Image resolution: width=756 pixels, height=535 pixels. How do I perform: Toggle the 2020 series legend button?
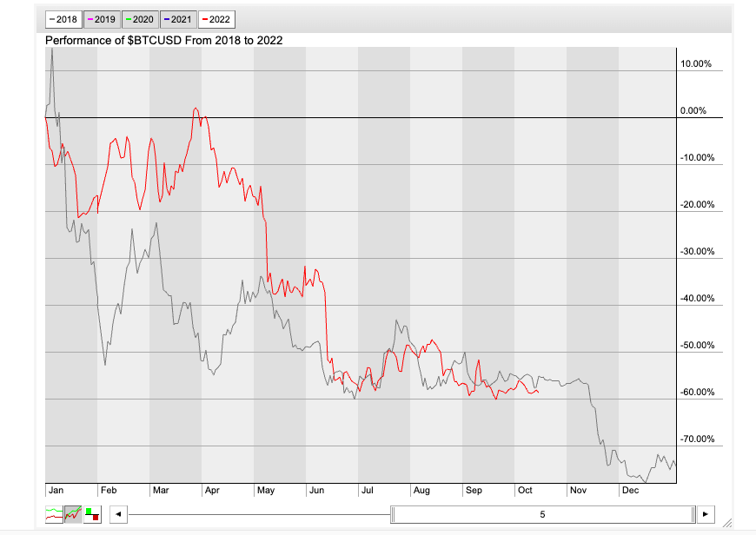pos(140,19)
